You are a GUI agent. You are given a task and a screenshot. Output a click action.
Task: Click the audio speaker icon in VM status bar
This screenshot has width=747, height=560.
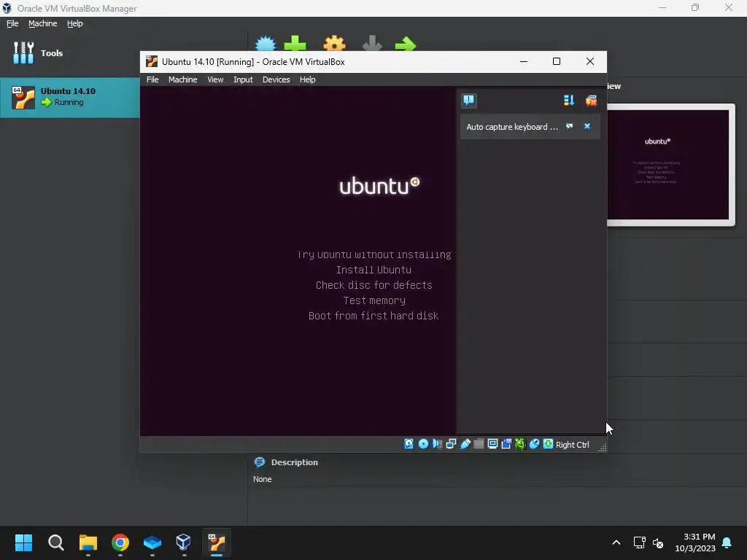[x=437, y=444]
